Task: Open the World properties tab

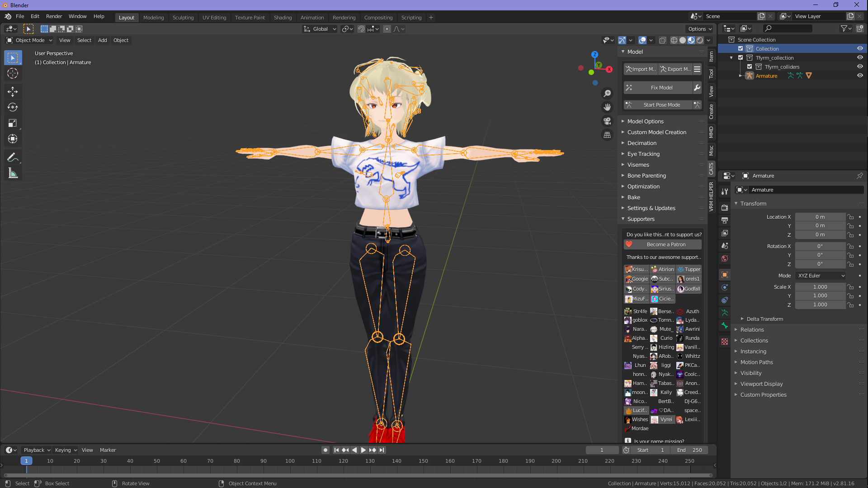Action: pyautogui.click(x=725, y=258)
